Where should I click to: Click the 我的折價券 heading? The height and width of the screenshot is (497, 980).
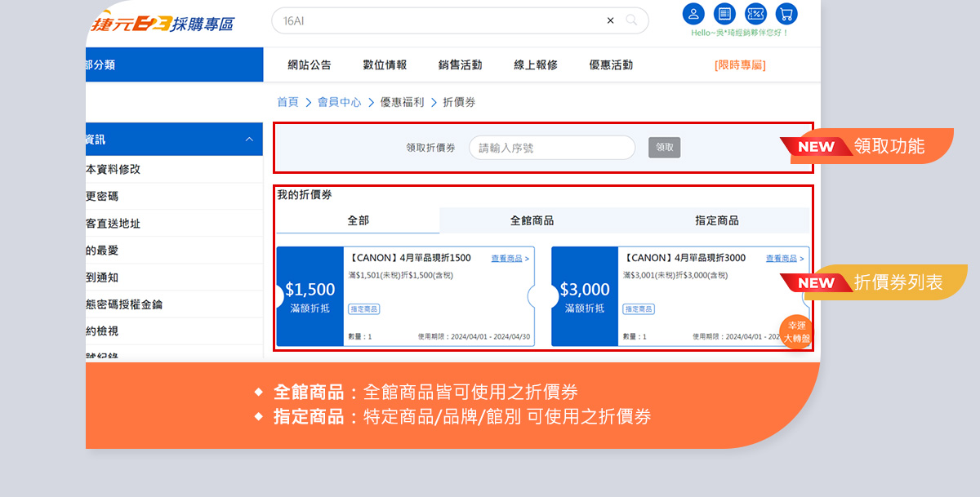(305, 195)
